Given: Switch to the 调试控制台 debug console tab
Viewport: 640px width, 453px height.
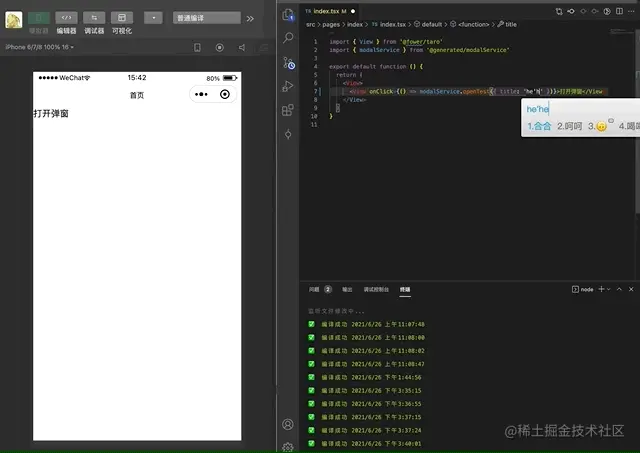Looking at the screenshot, I should tap(376, 289).
